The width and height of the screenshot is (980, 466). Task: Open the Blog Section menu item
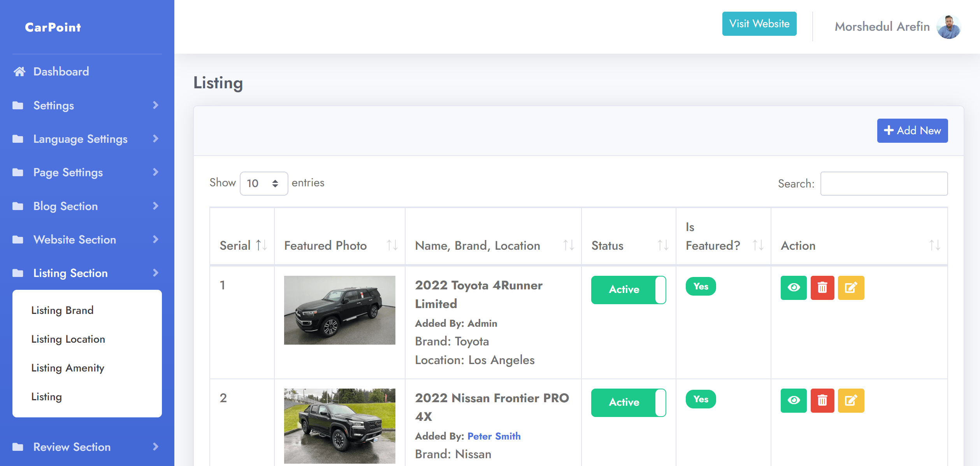coord(65,206)
